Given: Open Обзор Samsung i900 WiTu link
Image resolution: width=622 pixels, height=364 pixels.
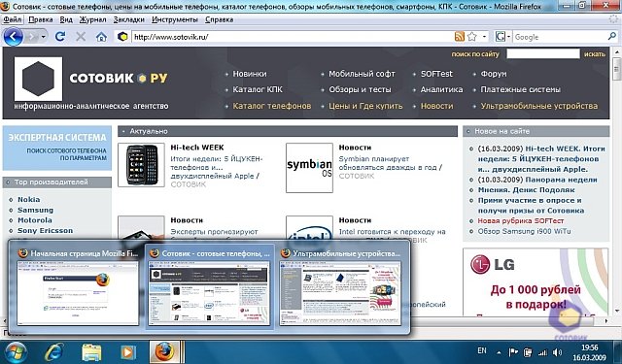Looking at the screenshot, I should tap(524, 231).
